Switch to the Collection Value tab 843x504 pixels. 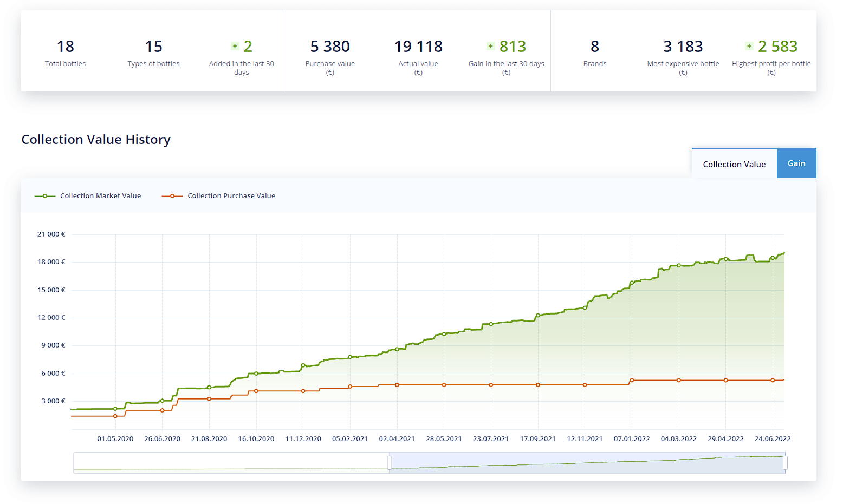(x=734, y=164)
